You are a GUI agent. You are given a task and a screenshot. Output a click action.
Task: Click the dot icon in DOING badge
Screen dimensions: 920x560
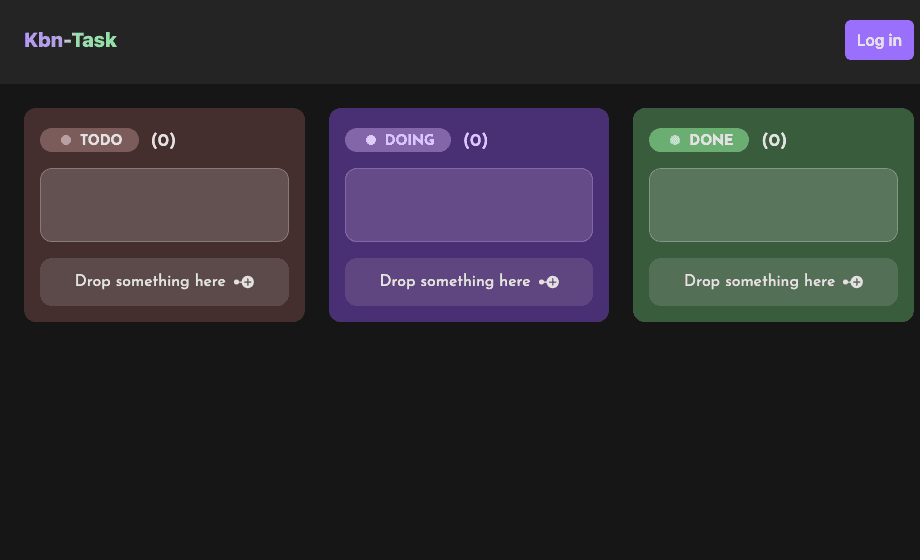[x=371, y=140]
